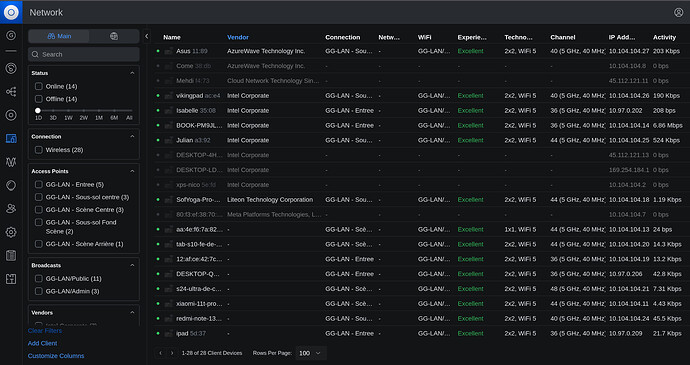
Task: Sort by the Experience column header
Action: [x=472, y=37]
